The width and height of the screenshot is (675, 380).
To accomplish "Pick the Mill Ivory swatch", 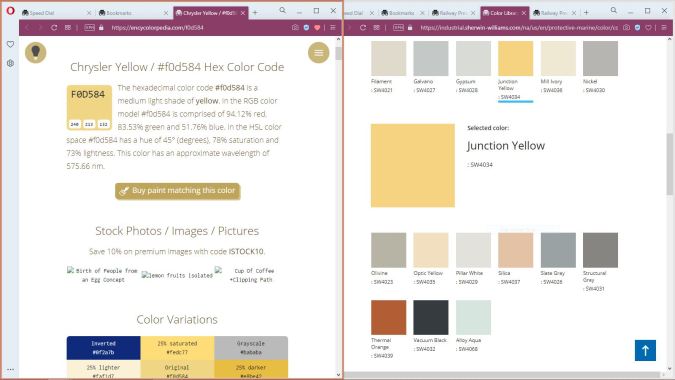I will coord(558,59).
